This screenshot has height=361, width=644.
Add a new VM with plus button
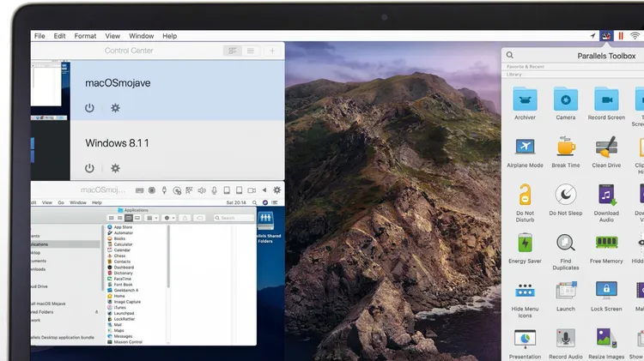[272, 51]
